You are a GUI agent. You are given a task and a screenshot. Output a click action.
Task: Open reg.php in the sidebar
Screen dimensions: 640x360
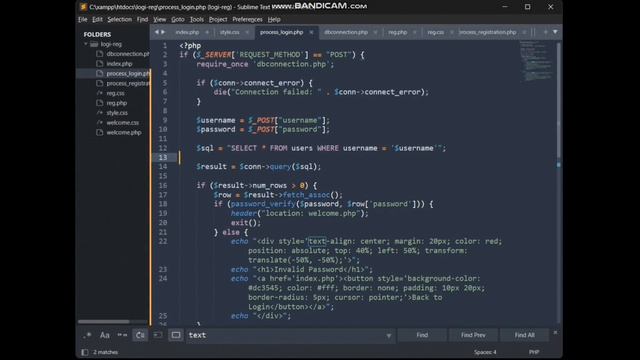117,103
